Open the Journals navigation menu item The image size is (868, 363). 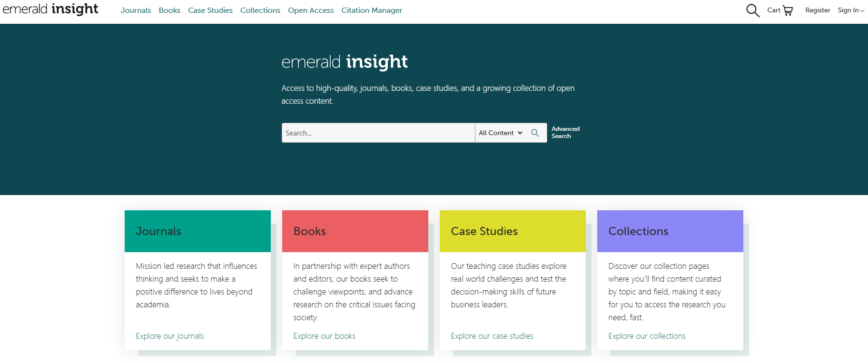(136, 10)
